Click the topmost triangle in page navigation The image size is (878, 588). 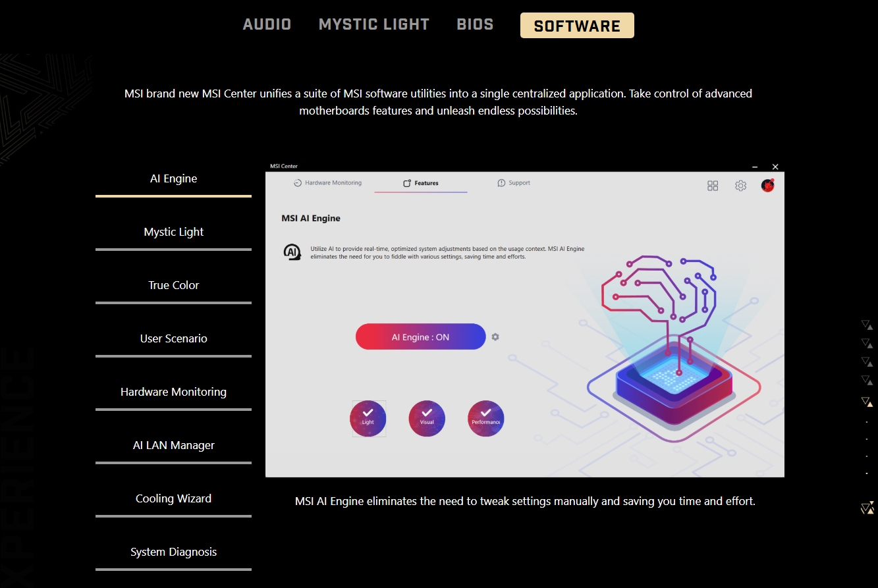(867, 325)
